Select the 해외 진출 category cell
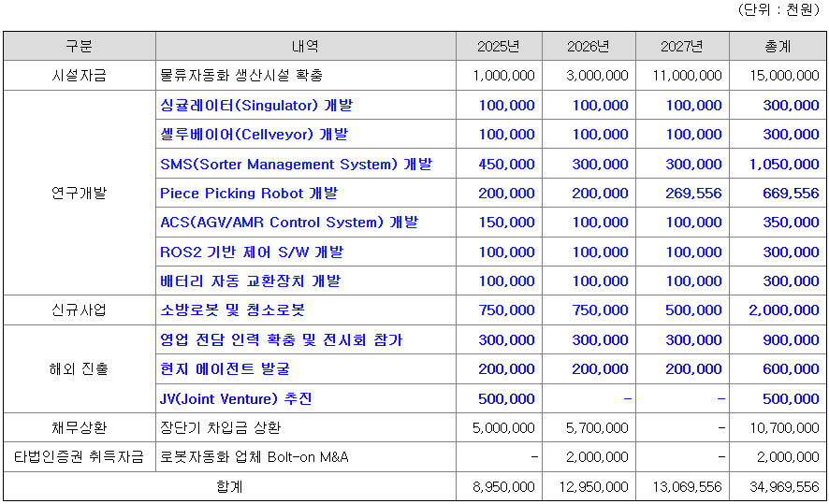 (80, 368)
